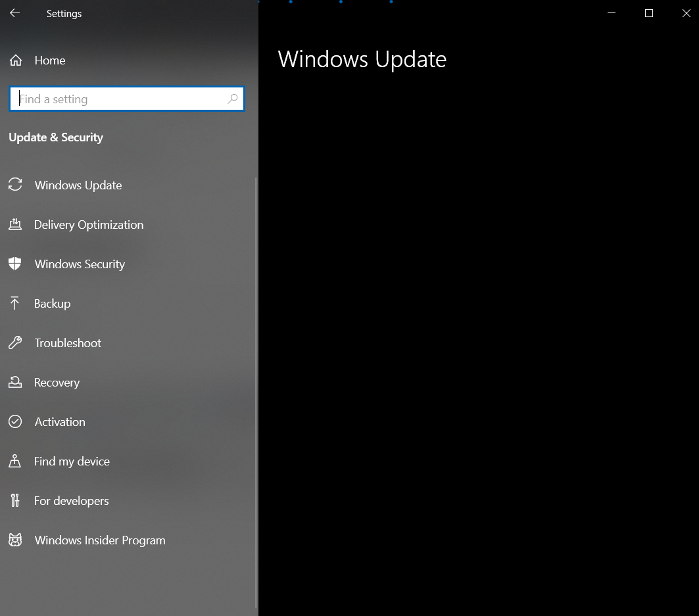Click the sidebar vertical scrollbar
The width and height of the screenshot is (699, 616).
(x=256, y=392)
